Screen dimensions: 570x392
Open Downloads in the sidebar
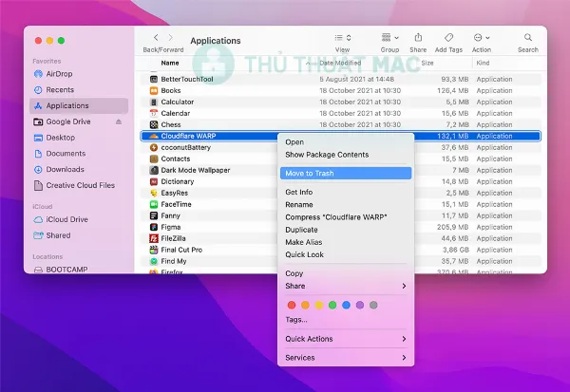(79, 169)
